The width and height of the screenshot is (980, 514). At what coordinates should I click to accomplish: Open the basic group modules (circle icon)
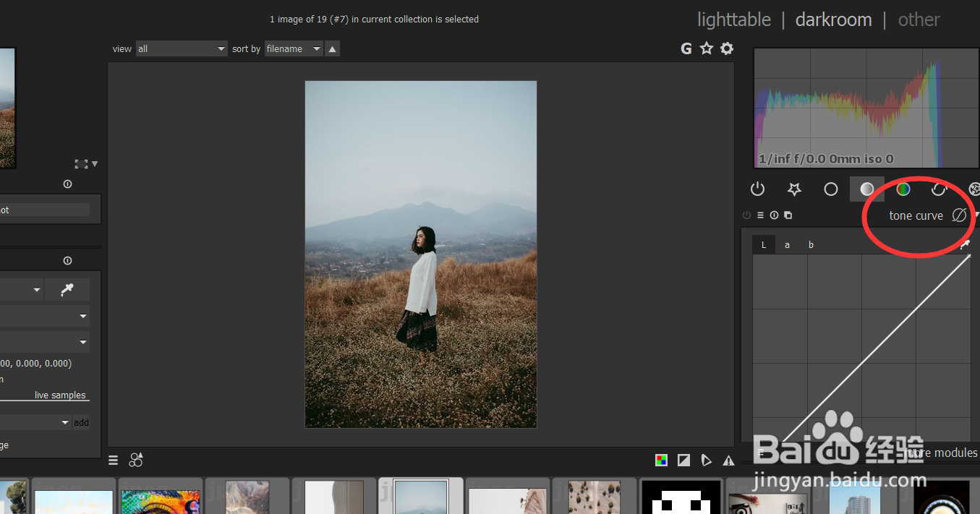pos(831,189)
